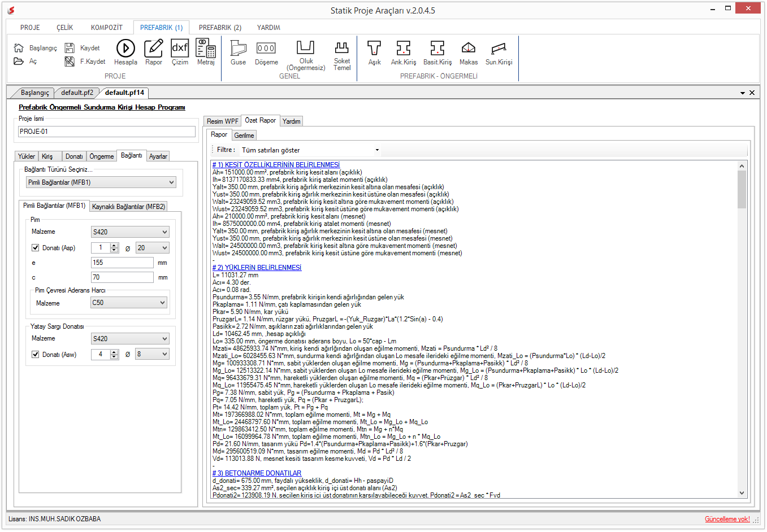767x532 pixels.
Task: Select Oluk (Öngermesiz) icon
Action: (x=306, y=47)
